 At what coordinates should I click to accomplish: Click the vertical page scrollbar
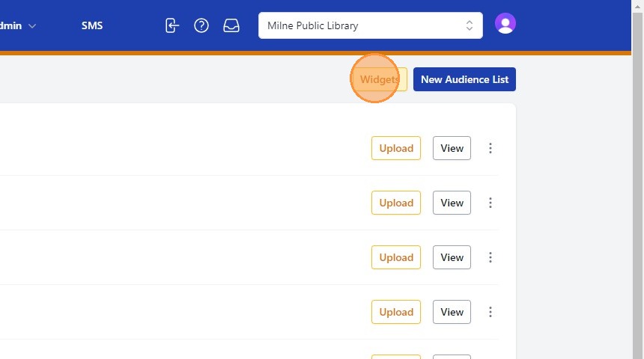637,187
